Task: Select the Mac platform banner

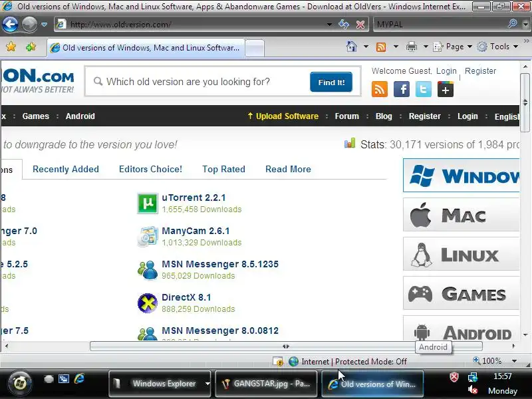Action: (x=462, y=215)
